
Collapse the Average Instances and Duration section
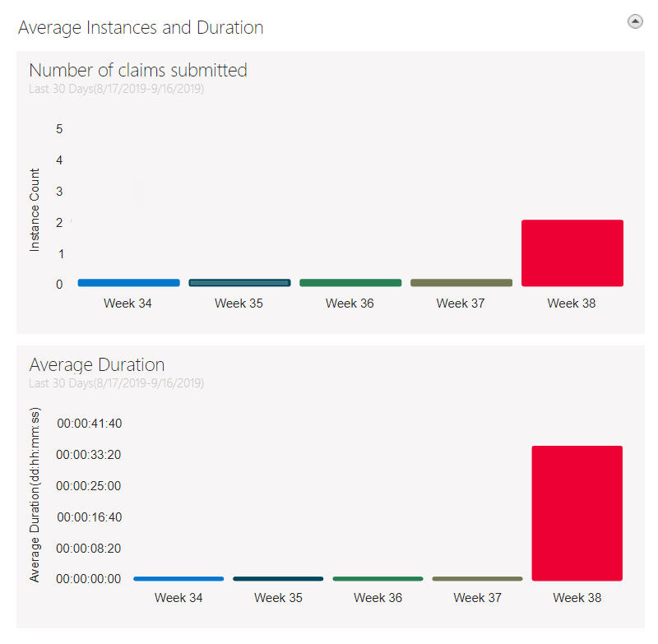(634, 21)
